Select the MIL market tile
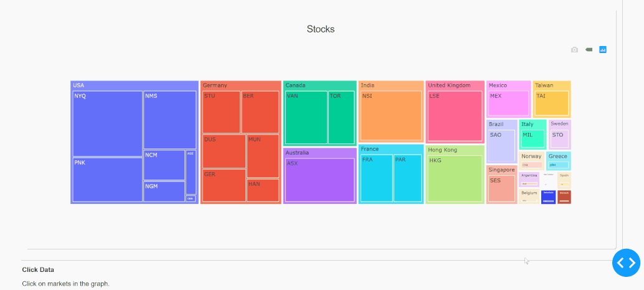The image size is (644, 290). (x=533, y=138)
